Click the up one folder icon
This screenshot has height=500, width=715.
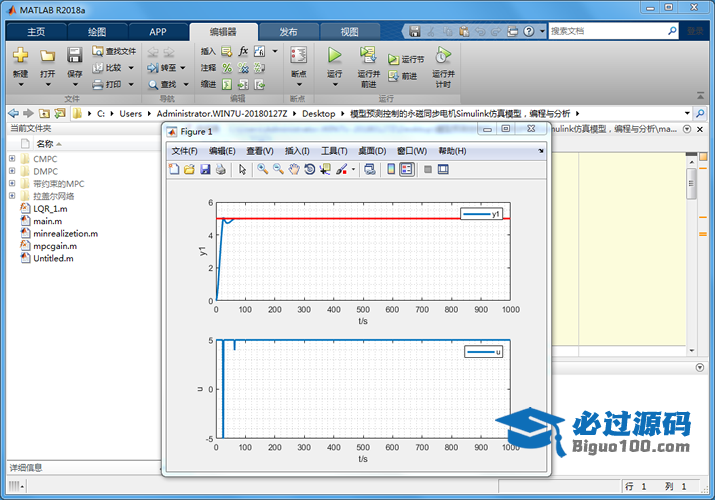[44, 113]
